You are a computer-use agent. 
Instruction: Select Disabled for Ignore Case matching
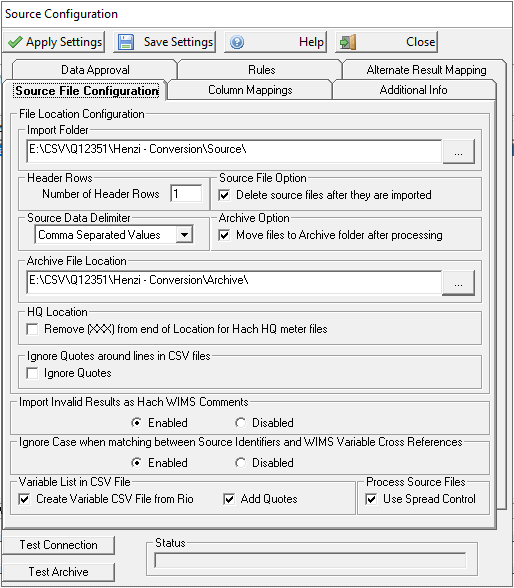click(x=241, y=463)
